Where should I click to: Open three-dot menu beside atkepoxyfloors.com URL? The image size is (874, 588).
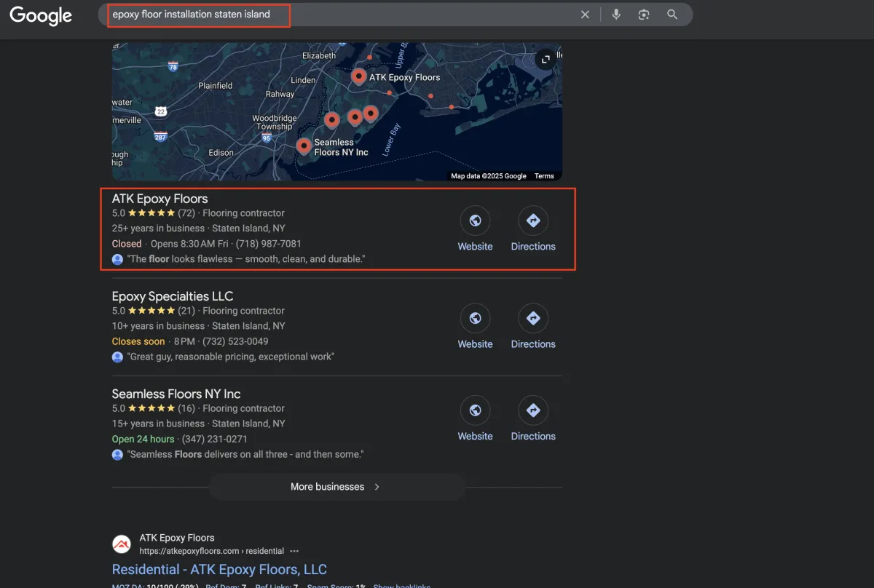(x=294, y=551)
